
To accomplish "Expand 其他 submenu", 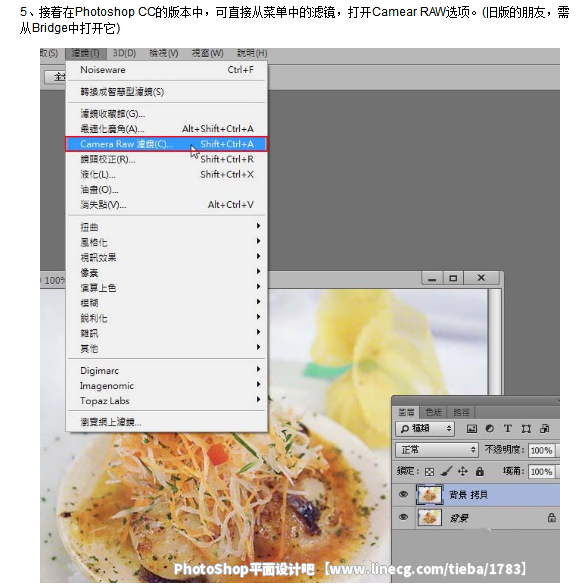I will pos(166,348).
